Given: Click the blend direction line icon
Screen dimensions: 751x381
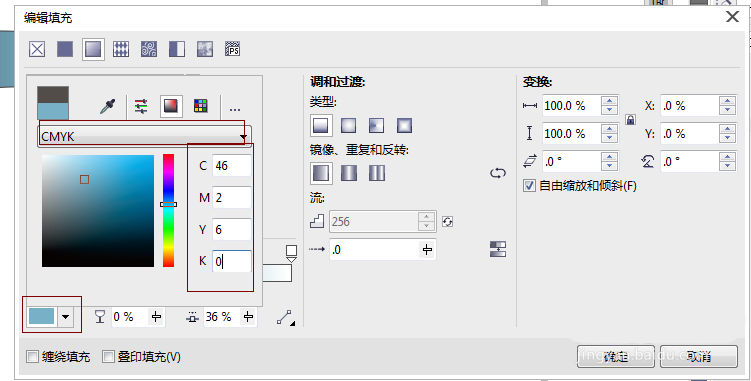Looking at the screenshot, I should 285,317.
